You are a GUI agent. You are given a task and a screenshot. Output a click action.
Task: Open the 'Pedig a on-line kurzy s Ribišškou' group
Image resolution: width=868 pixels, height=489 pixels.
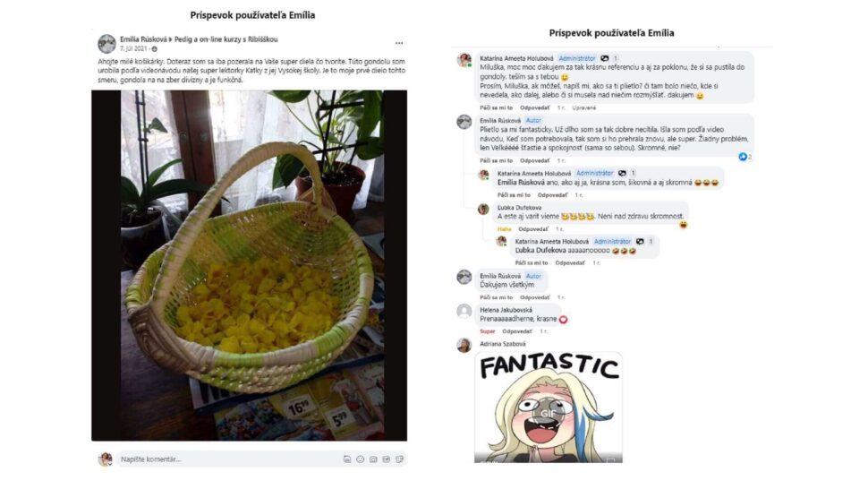pyautogui.click(x=226, y=39)
